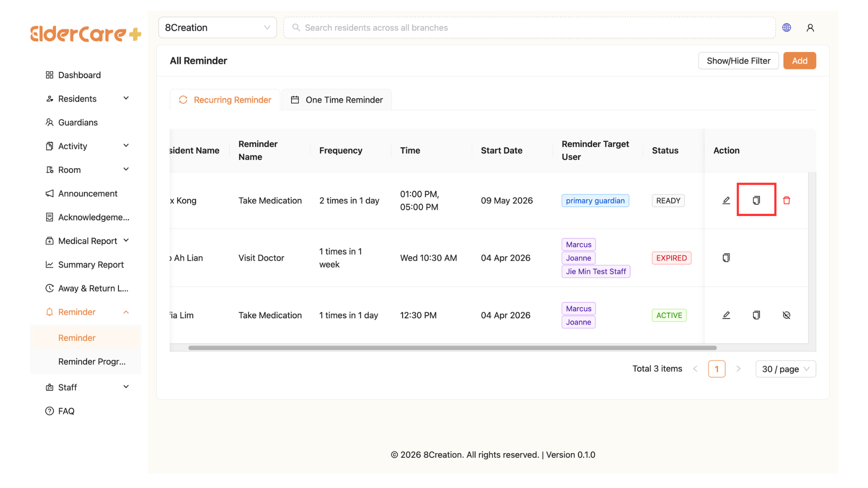Deactivate the ACTIVE reminder for Lim
Image resolution: width=868 pixels, height=488 pixels.
pyautogui.click(x=787, y=315)
